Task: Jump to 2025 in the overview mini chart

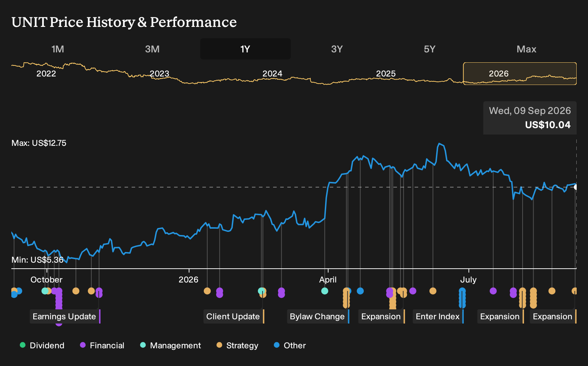Action: (x=386, y=74)
